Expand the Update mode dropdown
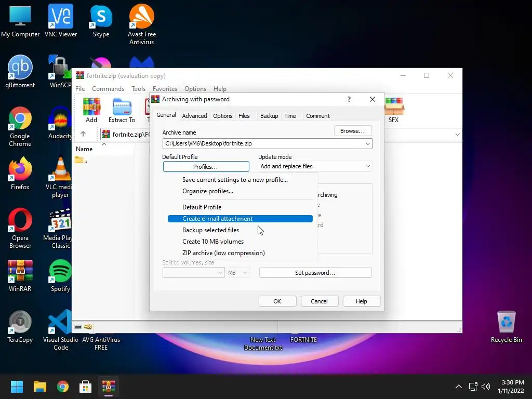 coord(367,166)
